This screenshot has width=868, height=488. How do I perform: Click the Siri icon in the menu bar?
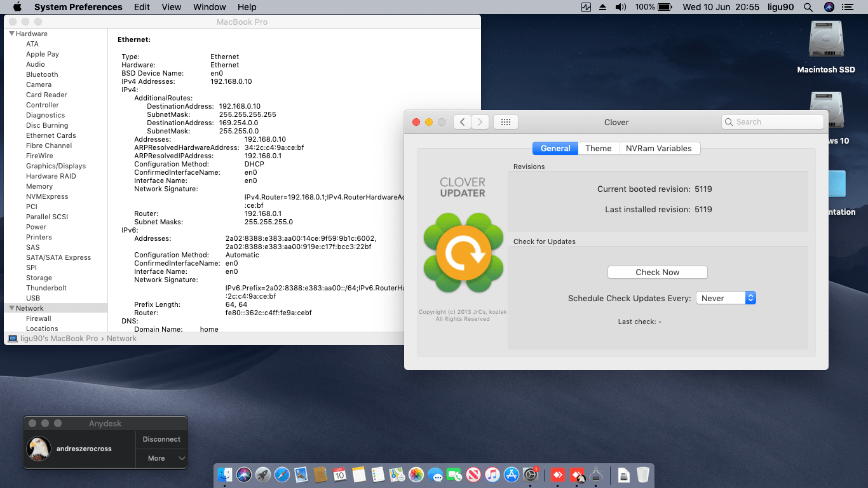click(829, 7)
